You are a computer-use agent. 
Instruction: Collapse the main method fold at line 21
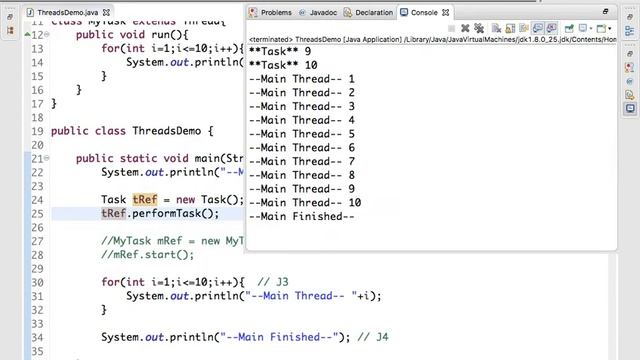47,158
